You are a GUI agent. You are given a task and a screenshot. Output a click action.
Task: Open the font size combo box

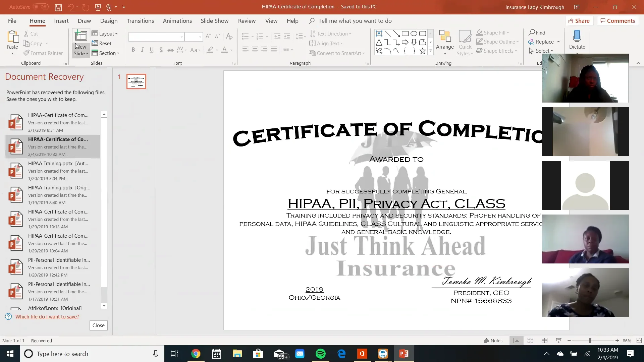tap(194, 37)
